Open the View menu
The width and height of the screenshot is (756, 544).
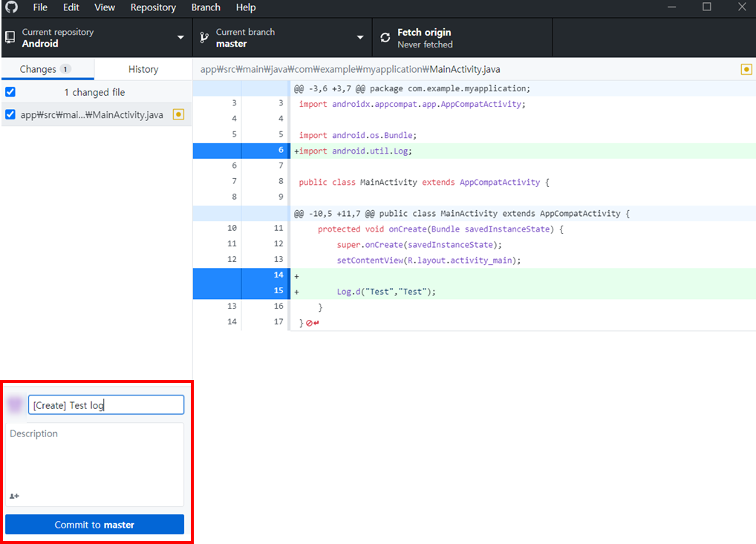(x=104, y=7)
